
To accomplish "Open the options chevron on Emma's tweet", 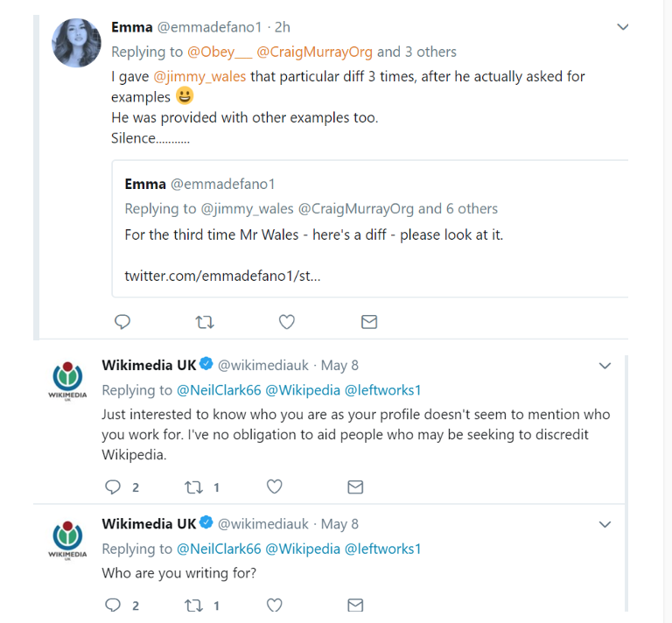I will 622,27.
